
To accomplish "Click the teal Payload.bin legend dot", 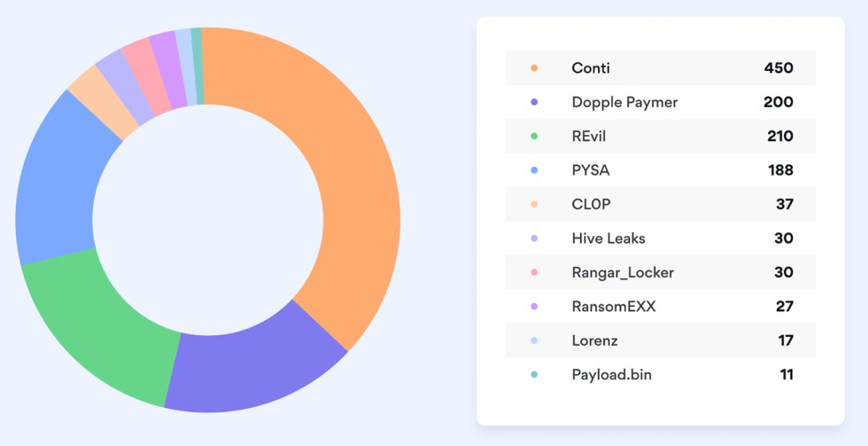I will (534, 375).
